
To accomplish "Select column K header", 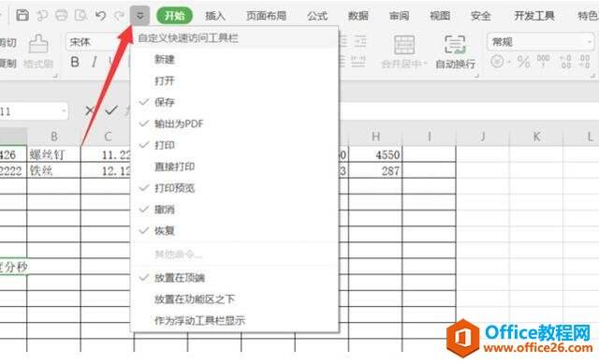I will (x=536, y=137).
